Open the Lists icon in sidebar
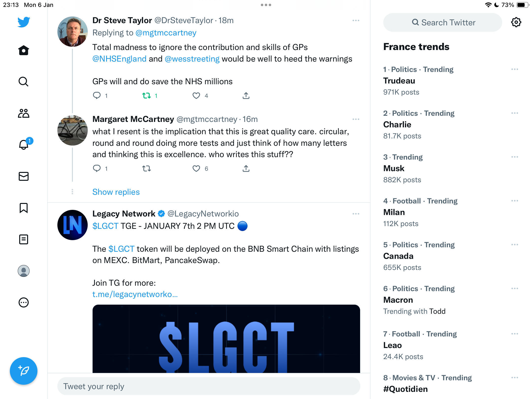The width and height of the screenshot is (532, 399). 24,239
